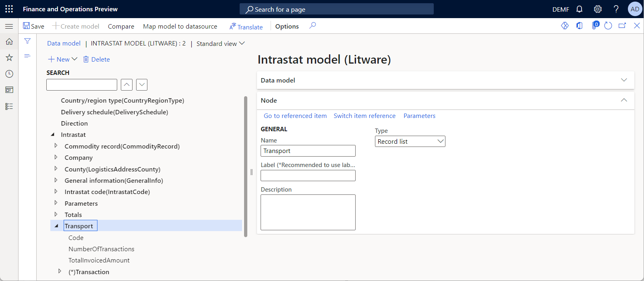Click the Name field containing Transport
The image size is (644, 281).
point(308,151)
